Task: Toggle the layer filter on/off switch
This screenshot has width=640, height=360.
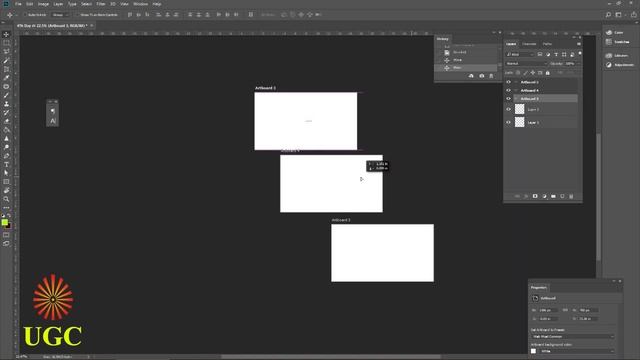Action: click(x=580, y=53)
